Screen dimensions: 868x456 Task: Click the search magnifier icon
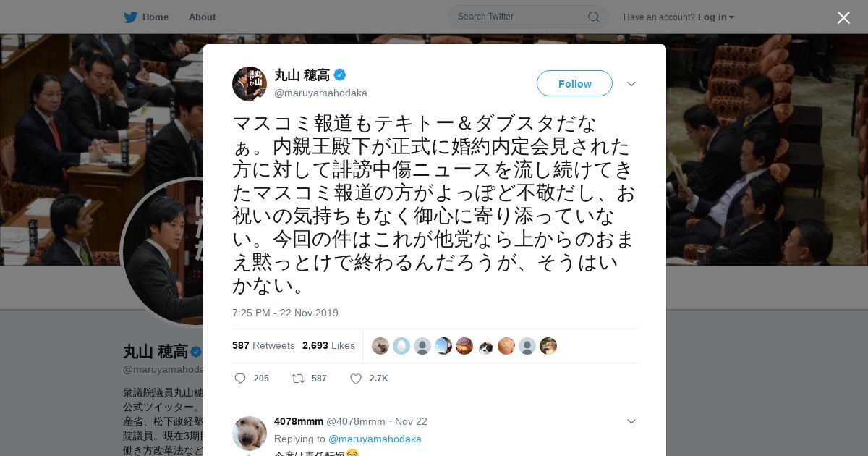point(593,17)
